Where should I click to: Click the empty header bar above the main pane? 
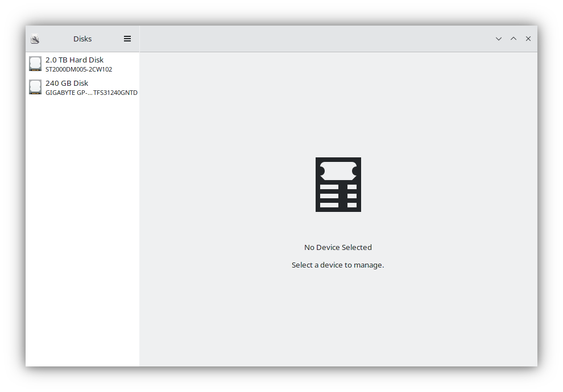[x=313, y=39]
